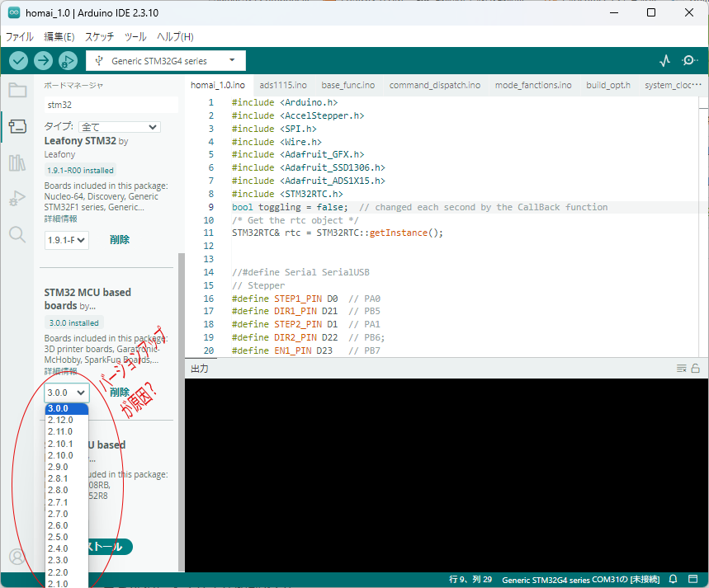Open 詳細情報 link under STM32 MCU based boards

point(60,371)
